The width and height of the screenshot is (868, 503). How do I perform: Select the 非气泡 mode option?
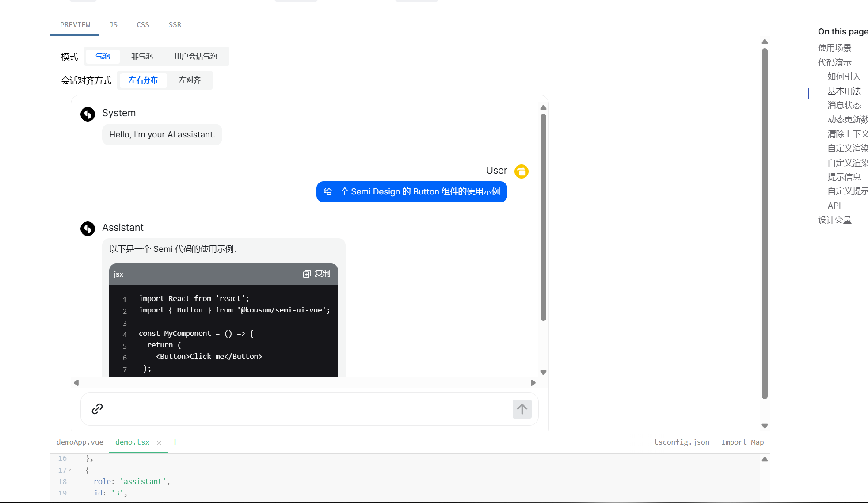(142, 56)
